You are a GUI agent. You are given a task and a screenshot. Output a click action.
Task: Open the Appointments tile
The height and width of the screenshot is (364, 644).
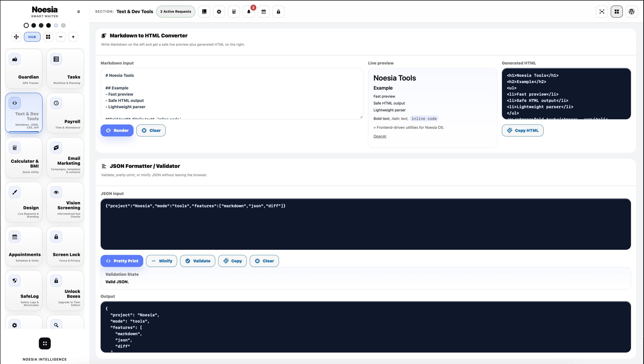click(x=24, y=246)
